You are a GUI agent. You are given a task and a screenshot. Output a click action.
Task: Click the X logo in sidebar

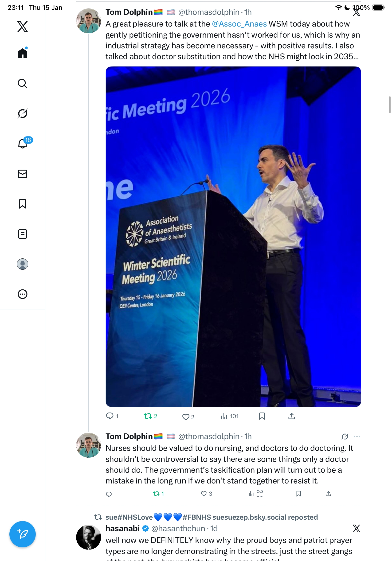pyautogui.click(x=23, y=26)
